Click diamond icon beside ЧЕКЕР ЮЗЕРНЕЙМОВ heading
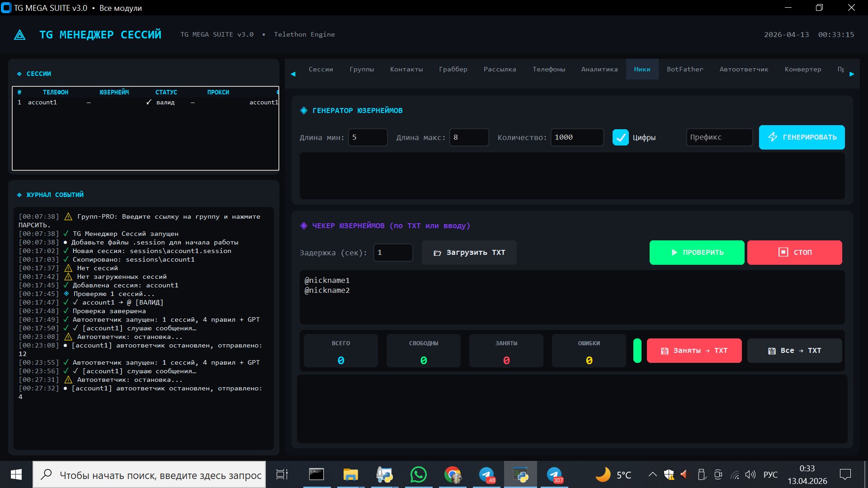The image size is (868, 488). 304,226
